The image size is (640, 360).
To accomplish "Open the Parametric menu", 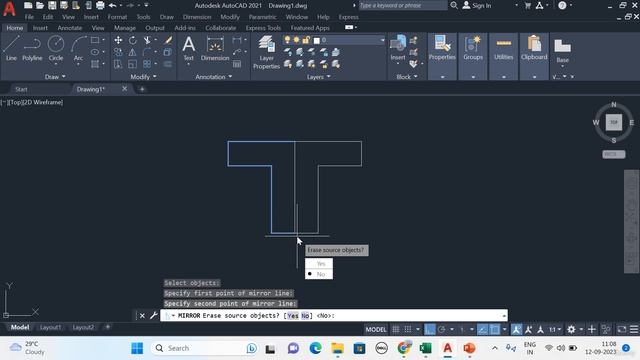I will [262, 17].
